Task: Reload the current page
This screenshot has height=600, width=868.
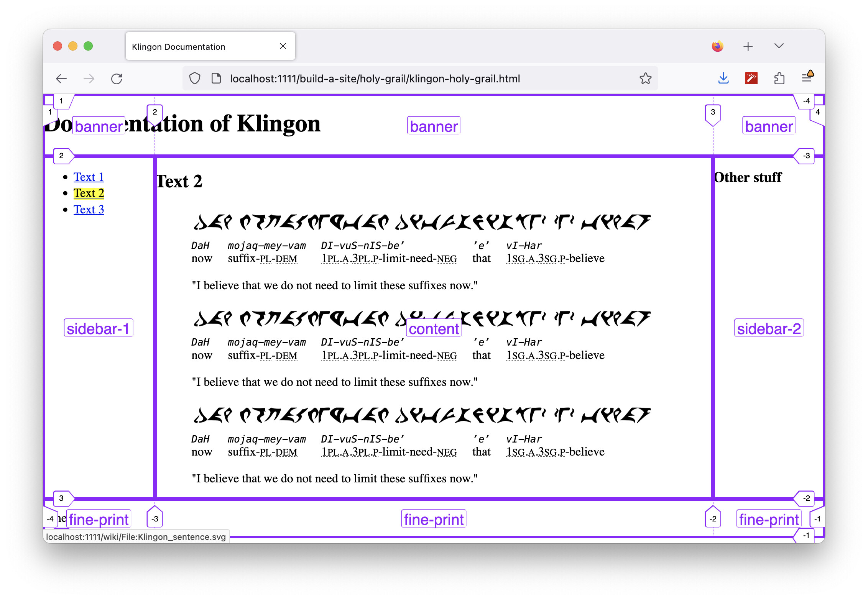Action: [x=117, y=79]
